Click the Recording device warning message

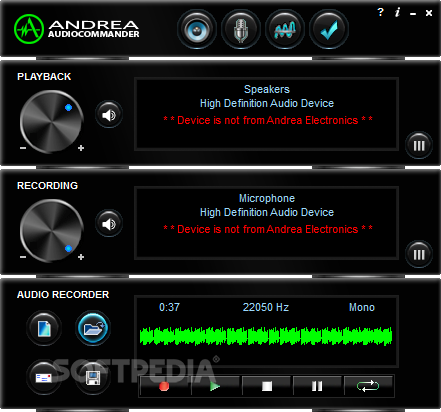[268, 229]
